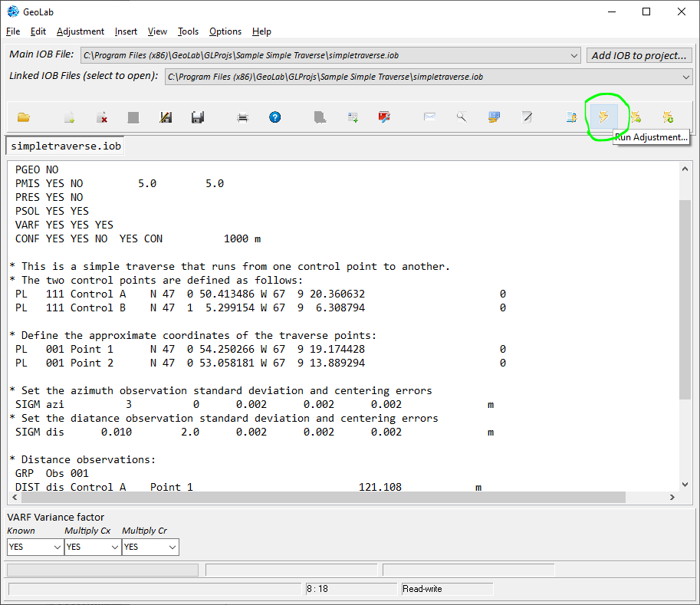Click the PSOL YES YES line
The height and width of the screenshot is (605, 700).
[x=52, y=211]
